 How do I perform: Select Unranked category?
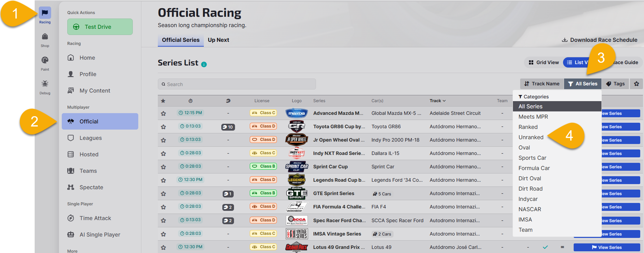(x=557, y=137)
